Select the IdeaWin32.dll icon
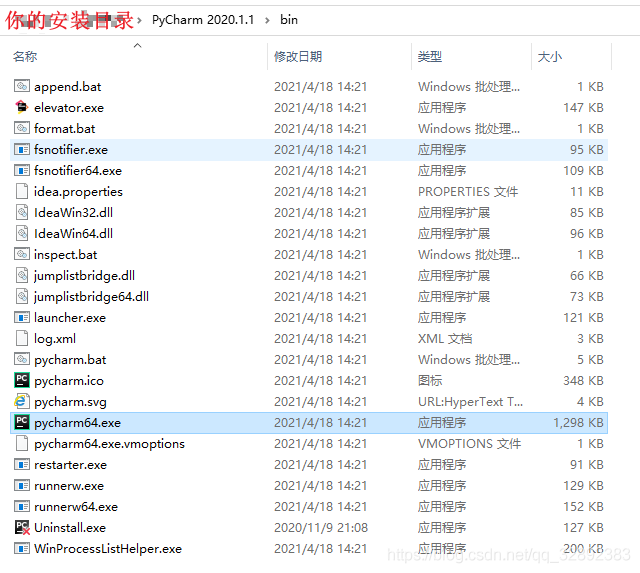 coord(22,212)
